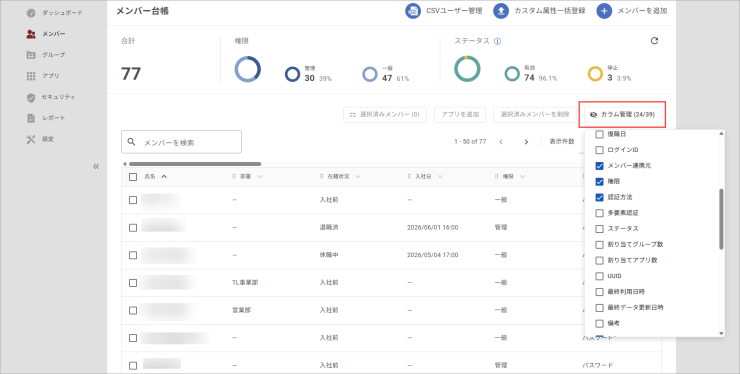
Task: Collapse the sidebar with the double-chevron icon
Action: point(96,166)
